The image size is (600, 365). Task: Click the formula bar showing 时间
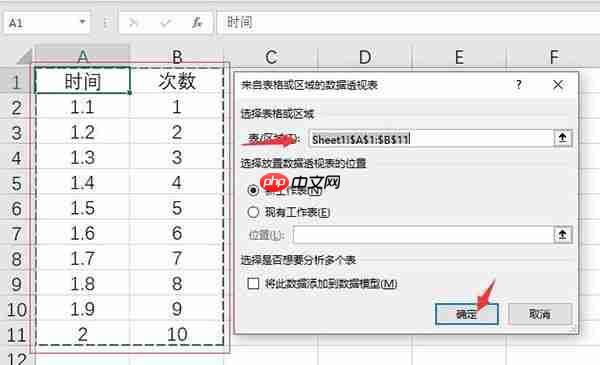[x=408, y=23]
